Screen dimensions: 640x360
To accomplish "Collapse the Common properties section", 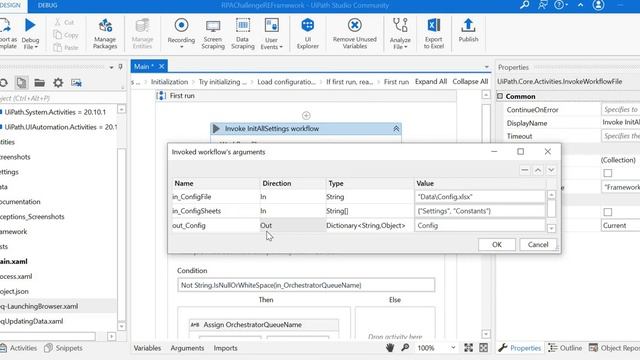I will (500, 96).
